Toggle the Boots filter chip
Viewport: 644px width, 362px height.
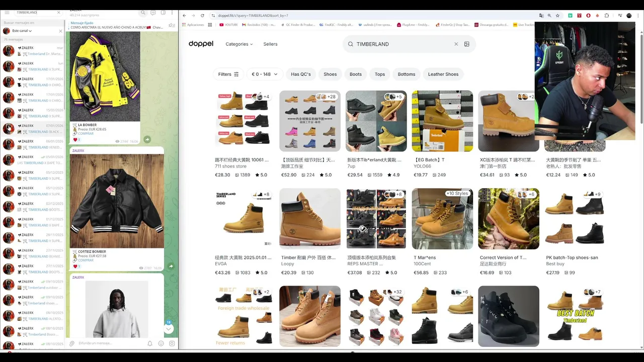point(356,74)
